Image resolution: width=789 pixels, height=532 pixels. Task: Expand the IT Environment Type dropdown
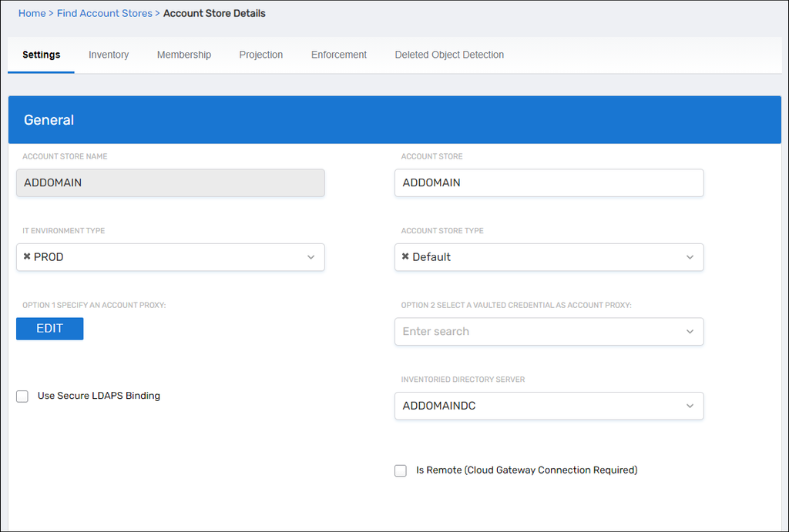[x=311, y=257]
